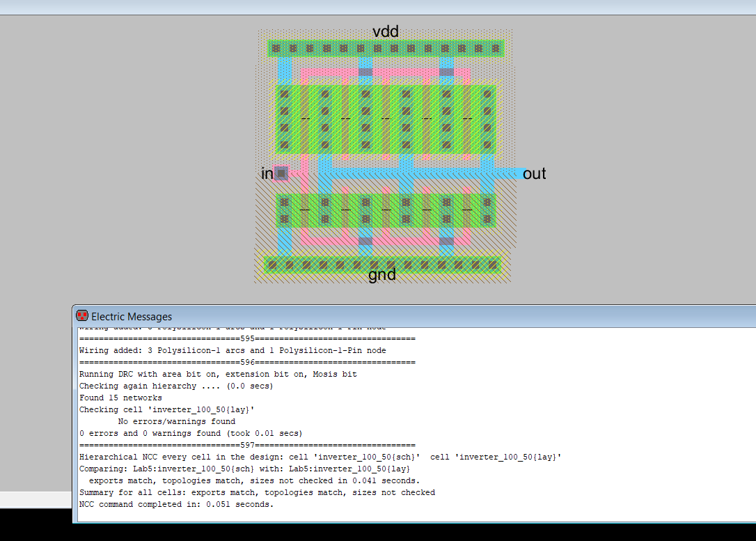Click the 'Summary for all cells' line

coord(257,492)
